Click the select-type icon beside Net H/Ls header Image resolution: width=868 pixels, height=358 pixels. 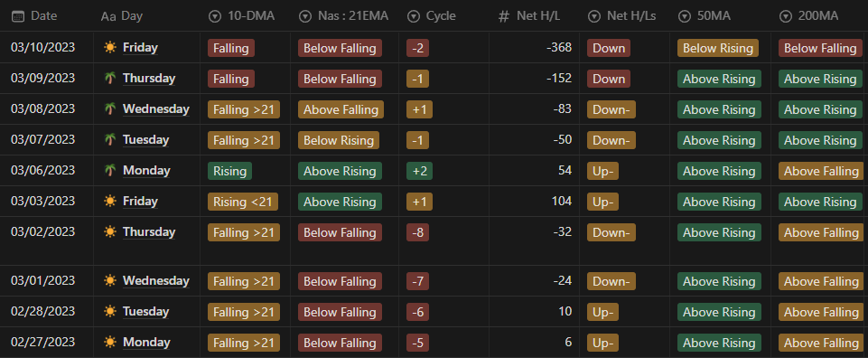[594, 16]
